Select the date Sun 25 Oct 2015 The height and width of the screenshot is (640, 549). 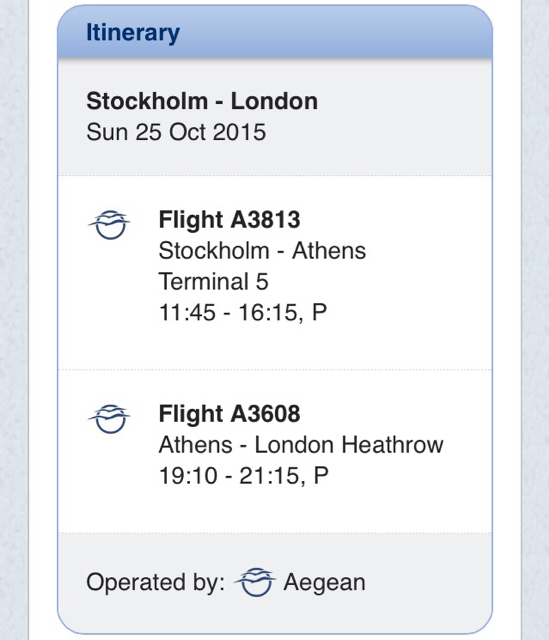(x=176, y=132)
